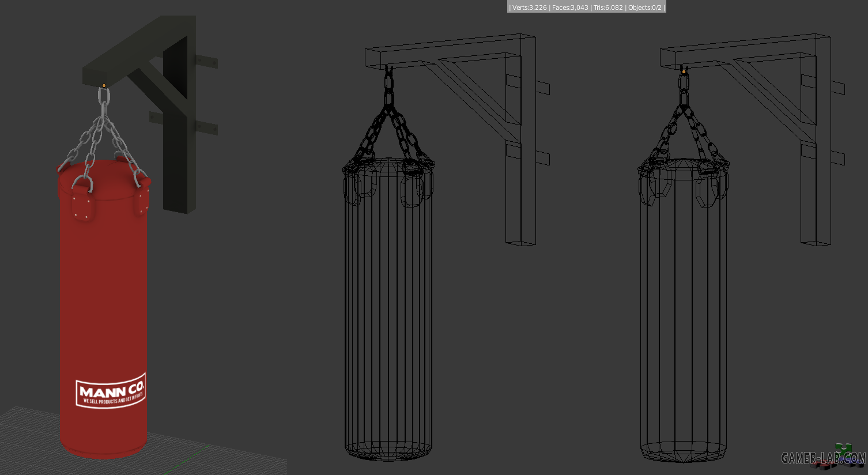Image resolution: width=868 pixels, height=475 pixels.
Task: Click the "Tris:6,082" statistics text
Action: 608,7
